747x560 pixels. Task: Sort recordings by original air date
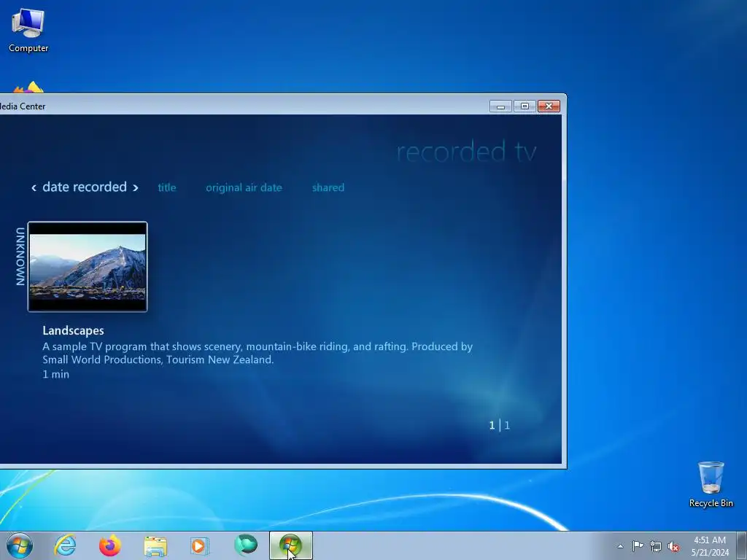tap(244, 187)
